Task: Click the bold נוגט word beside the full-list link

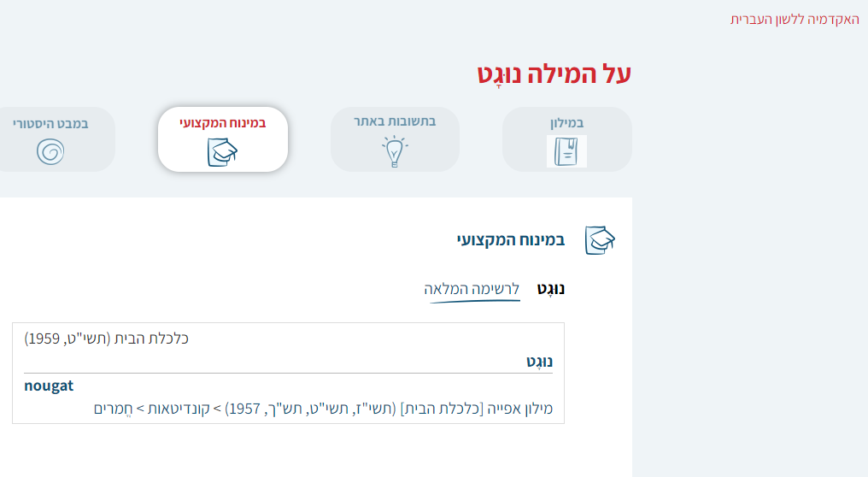Action: tap(551, 289)
